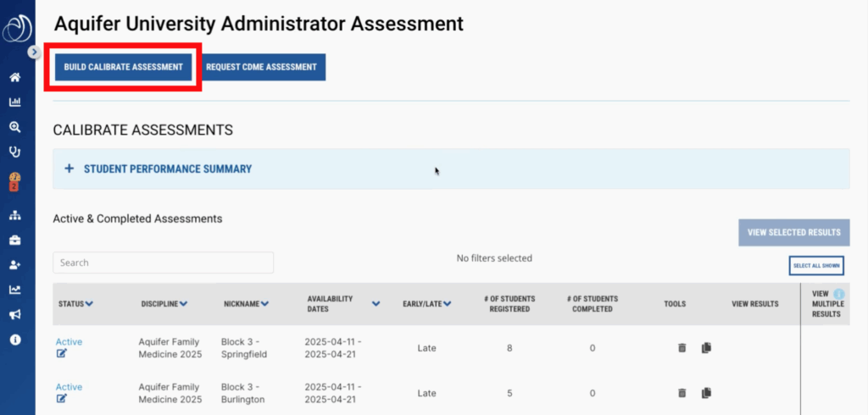The image size is (868, 415).
Task: Delete the Block 3 - Springfield assessment
Action: (x=682, y=347)
